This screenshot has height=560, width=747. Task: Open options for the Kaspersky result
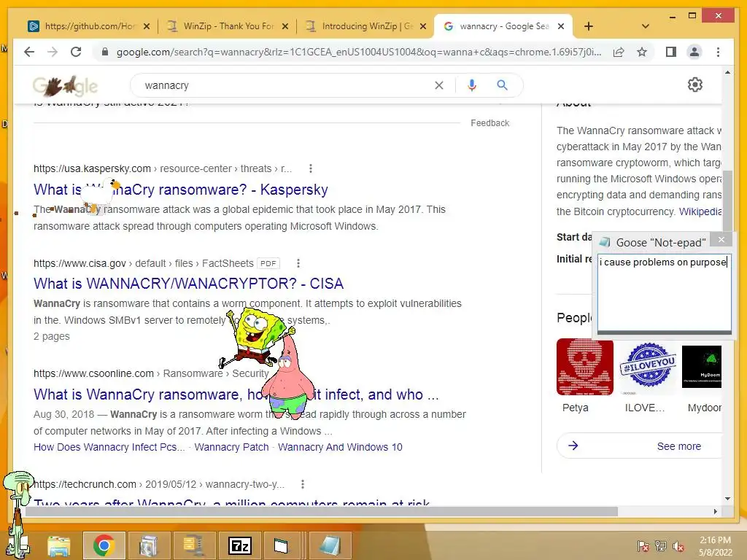[311, 168]
